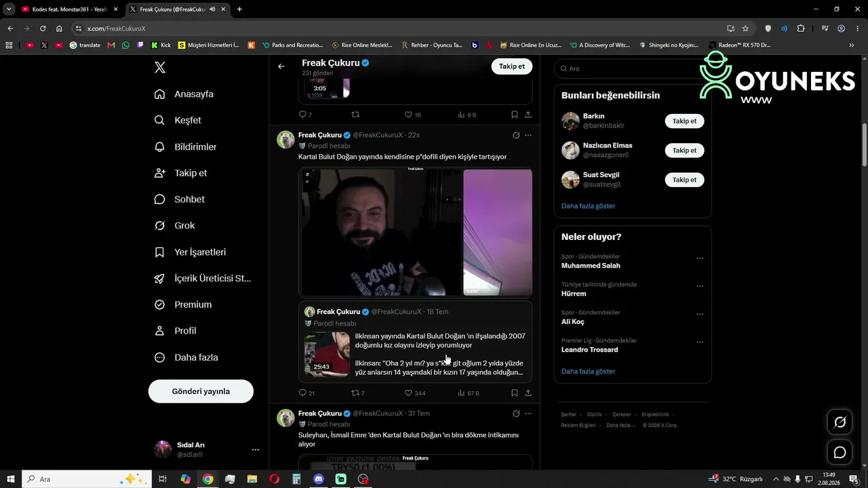
Task: Reload the page in Chrome
Action: point(43,28)
